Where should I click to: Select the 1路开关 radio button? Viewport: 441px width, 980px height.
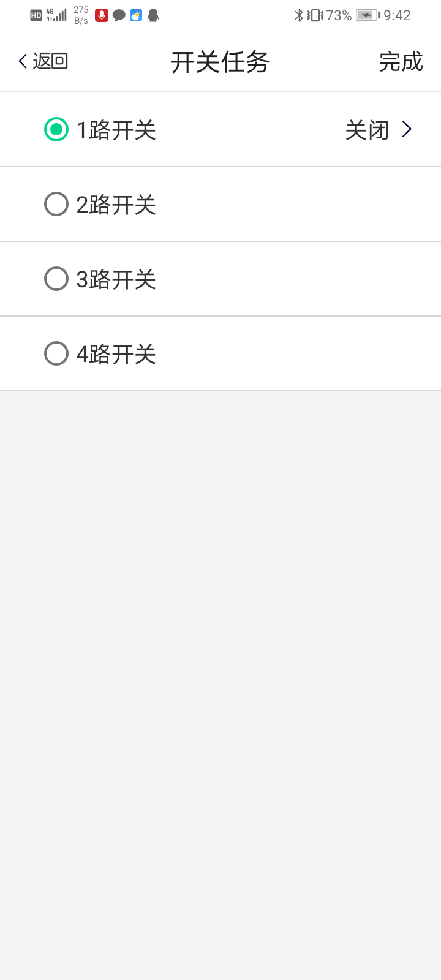56,129
